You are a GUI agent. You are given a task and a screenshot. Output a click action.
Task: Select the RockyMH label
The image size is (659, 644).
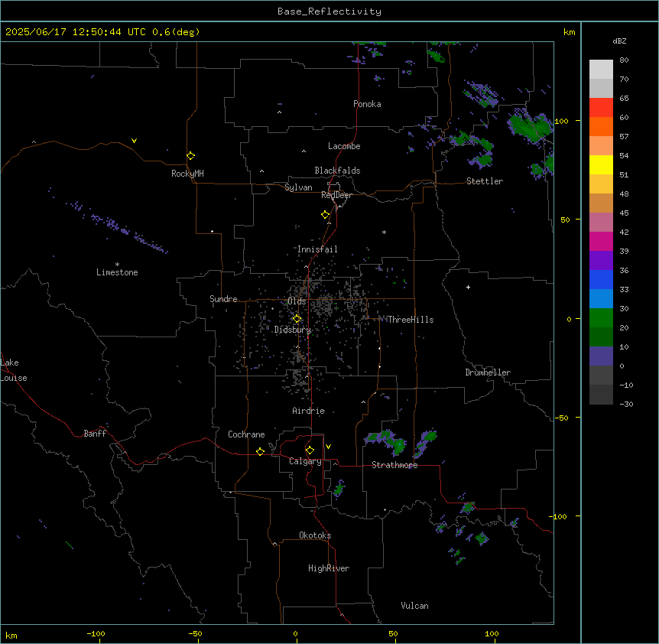(187, 174)
